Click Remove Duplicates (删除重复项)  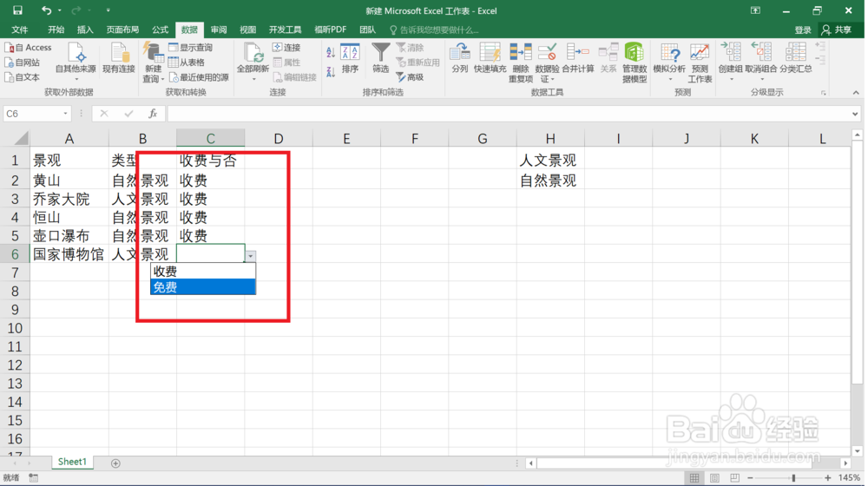(521, 62)
